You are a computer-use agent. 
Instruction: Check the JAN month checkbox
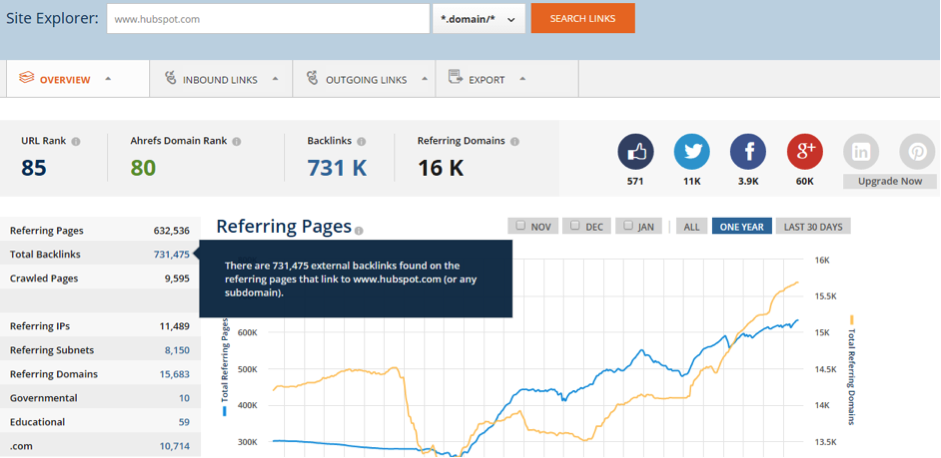[x=628, y=226]
